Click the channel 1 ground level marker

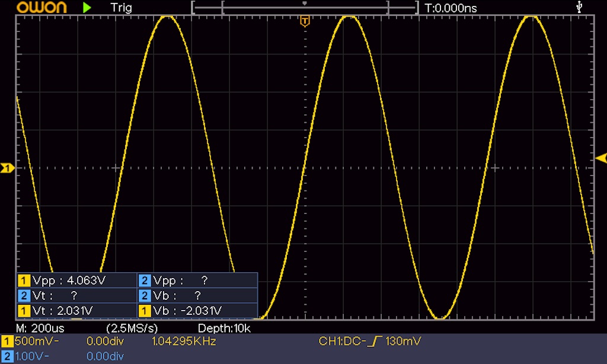7,168
